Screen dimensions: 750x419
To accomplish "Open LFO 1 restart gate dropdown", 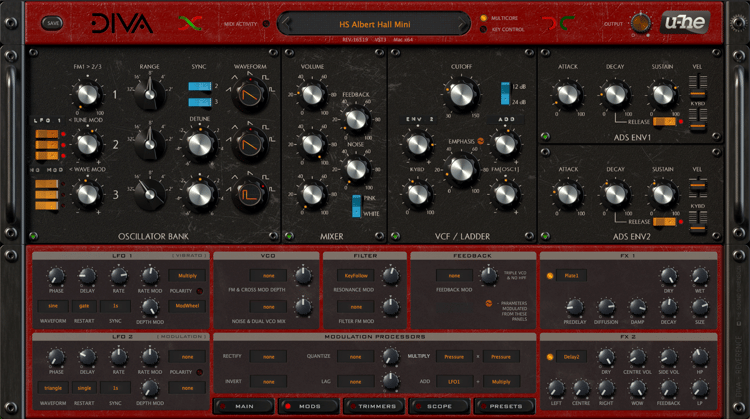I will pos(84,306).
